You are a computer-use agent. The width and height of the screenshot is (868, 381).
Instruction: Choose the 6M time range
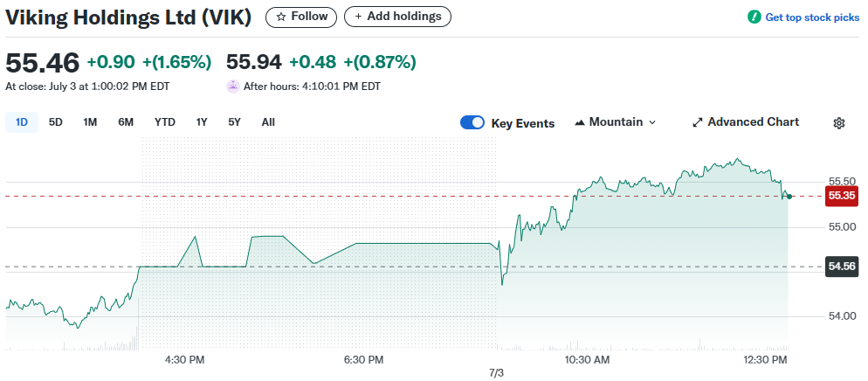126,122
